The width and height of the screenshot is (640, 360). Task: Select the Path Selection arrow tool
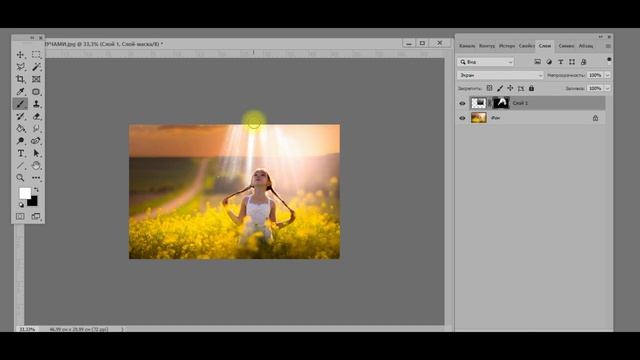coord(36,153)
